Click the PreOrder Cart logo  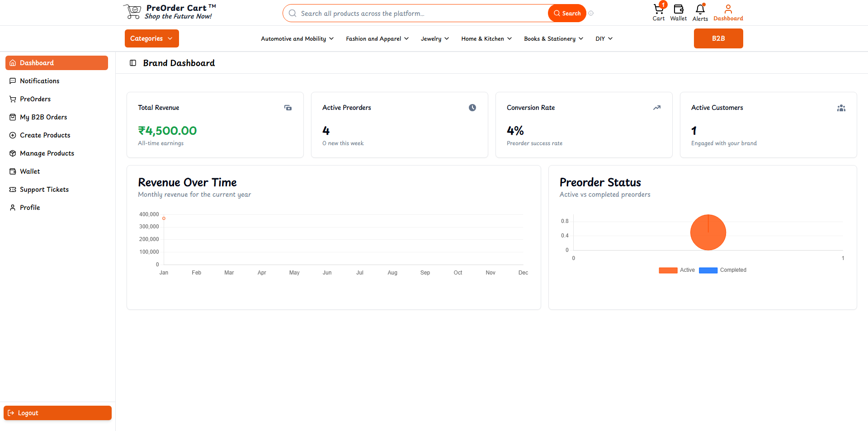click(x=170, y=12)
